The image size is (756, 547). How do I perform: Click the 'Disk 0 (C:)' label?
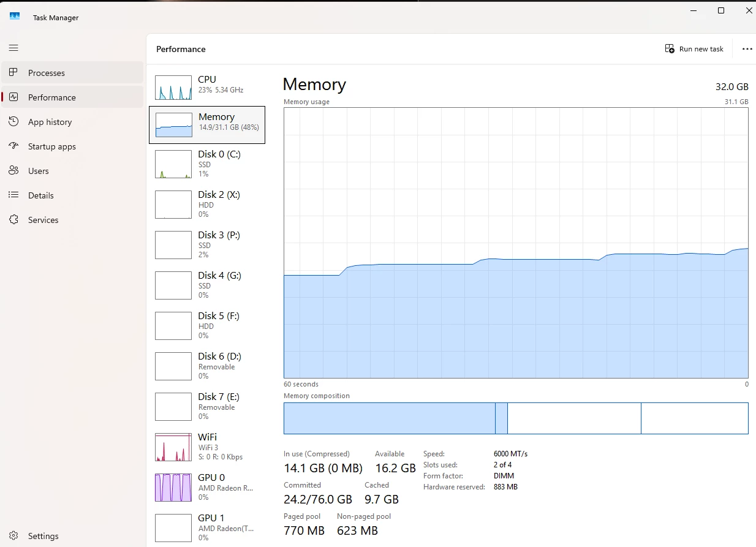click(219, 154)
